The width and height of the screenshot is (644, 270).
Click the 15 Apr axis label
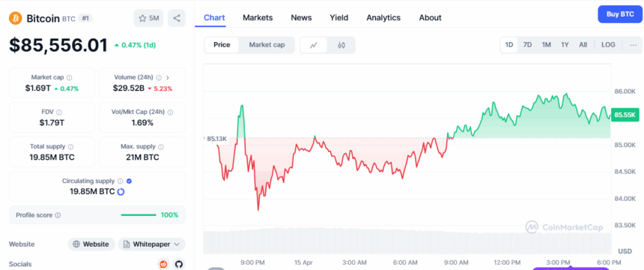coord(303,262)
